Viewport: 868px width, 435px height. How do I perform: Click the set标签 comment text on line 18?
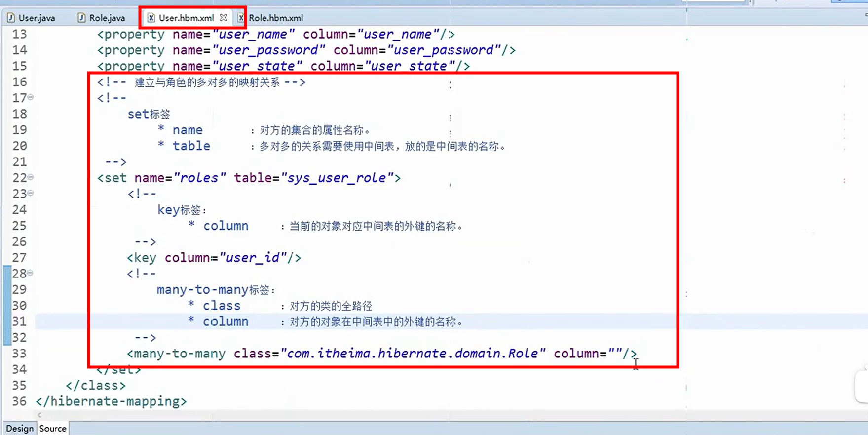click(x=149, y=114)
